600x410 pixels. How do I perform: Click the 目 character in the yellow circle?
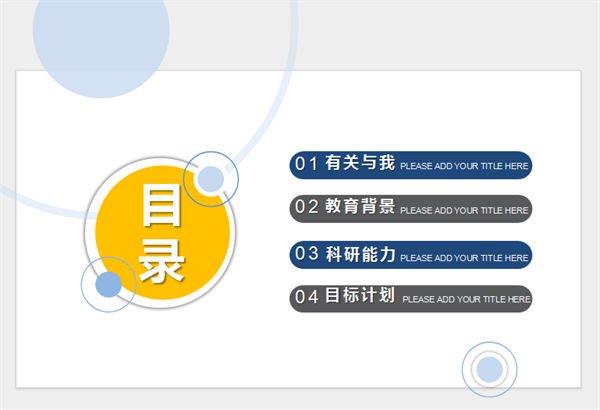click(161, 205)
